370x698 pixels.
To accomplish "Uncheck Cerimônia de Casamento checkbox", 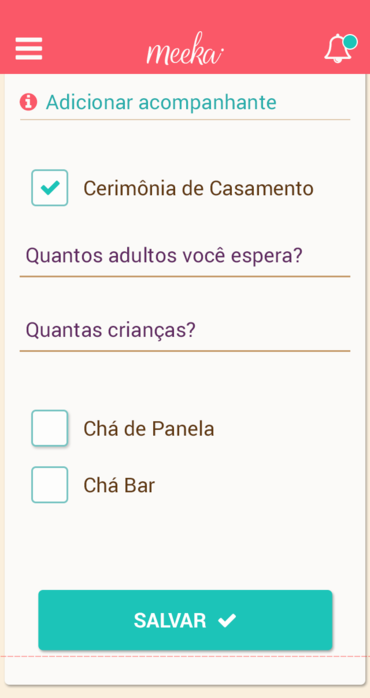I will coord(50,188).
